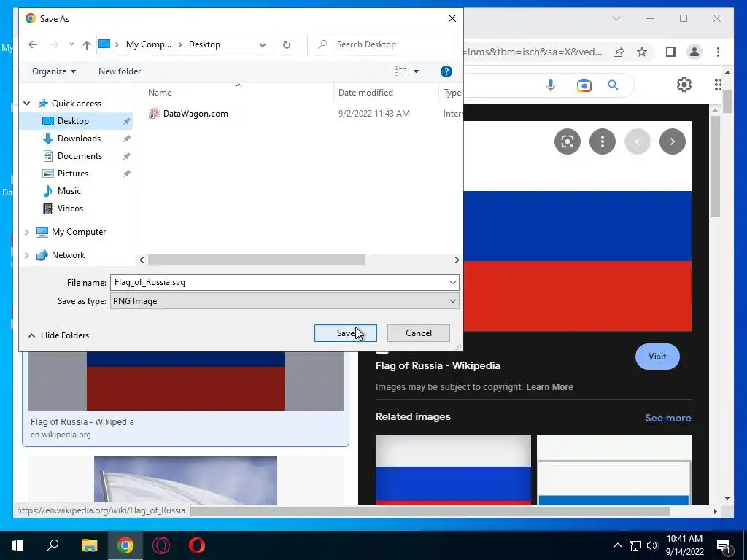
Task: Show the next image in preview
Action: 672,141
